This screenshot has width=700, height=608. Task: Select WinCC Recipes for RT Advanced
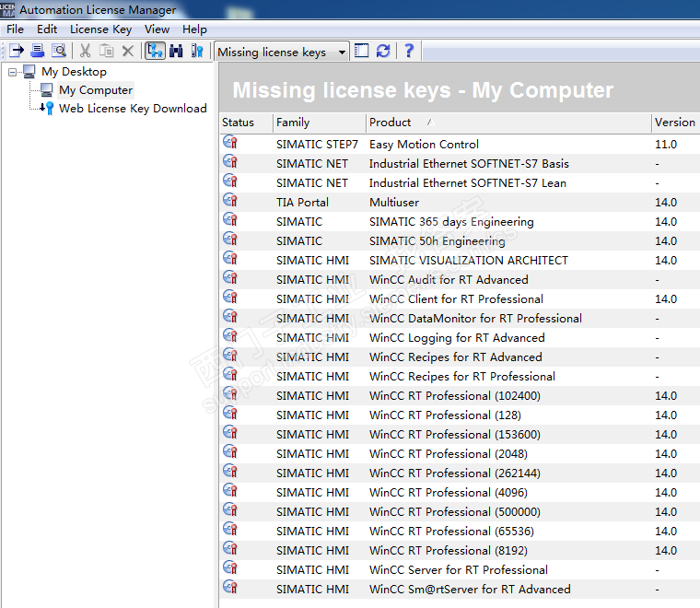click(x=455, y=357)
